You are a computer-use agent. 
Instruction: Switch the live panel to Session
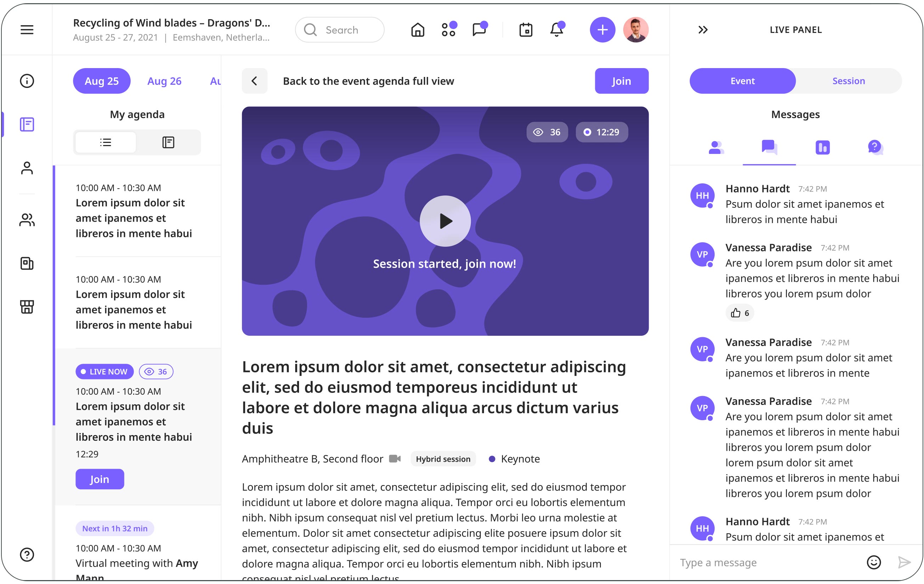coord(849,81)
